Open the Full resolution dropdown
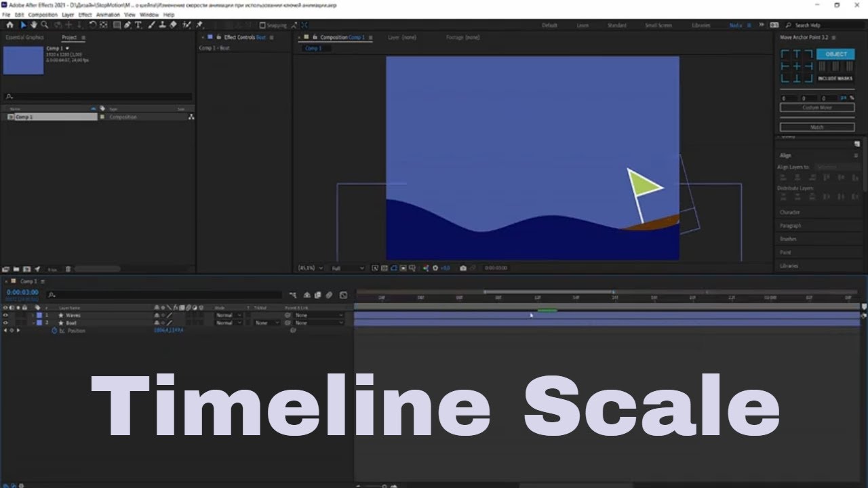 coord(347,268)
